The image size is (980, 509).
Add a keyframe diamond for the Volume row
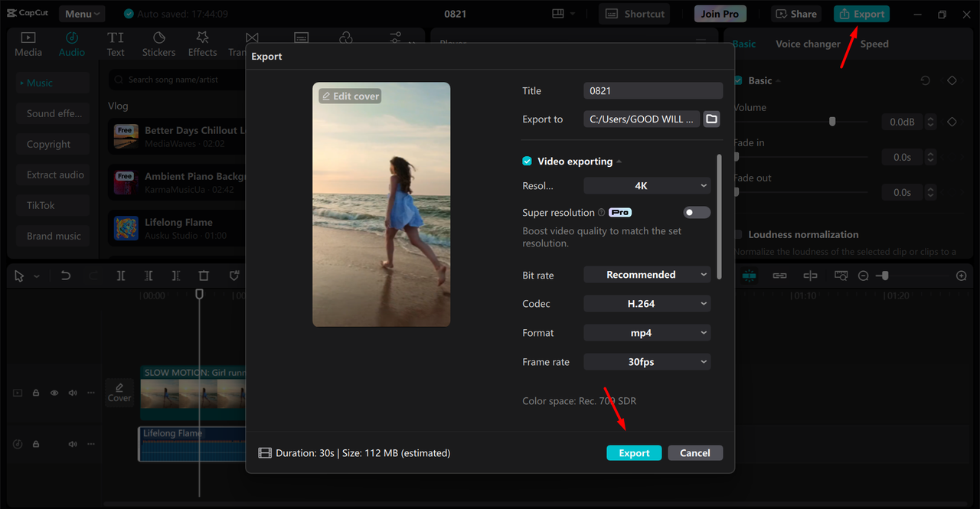click(952, 122)
